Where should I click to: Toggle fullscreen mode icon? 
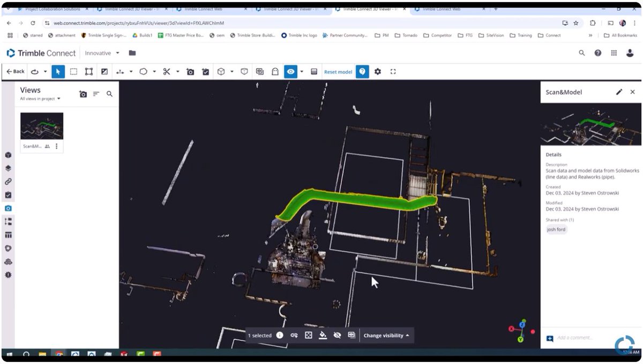[x=393, y=71]
